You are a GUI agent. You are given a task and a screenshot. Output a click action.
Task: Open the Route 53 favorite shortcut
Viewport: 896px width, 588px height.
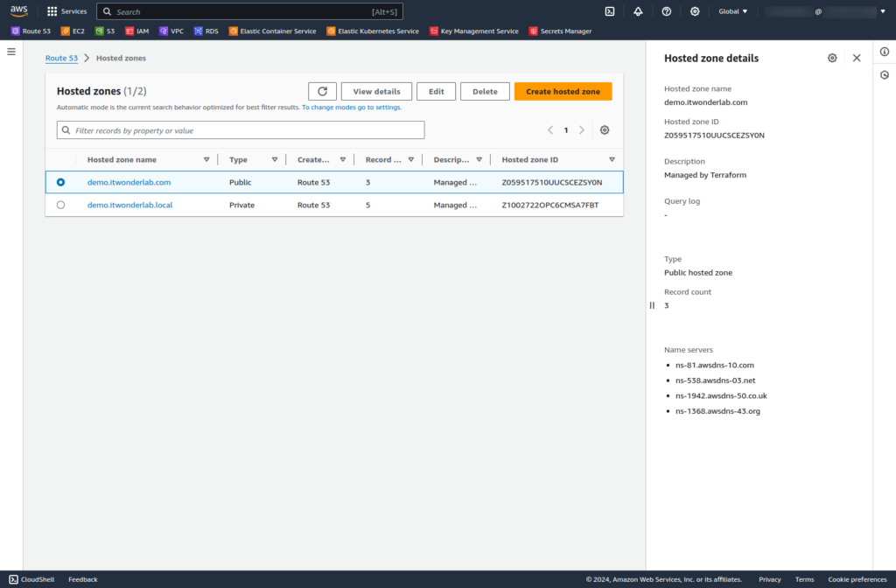tap(31, 31)
